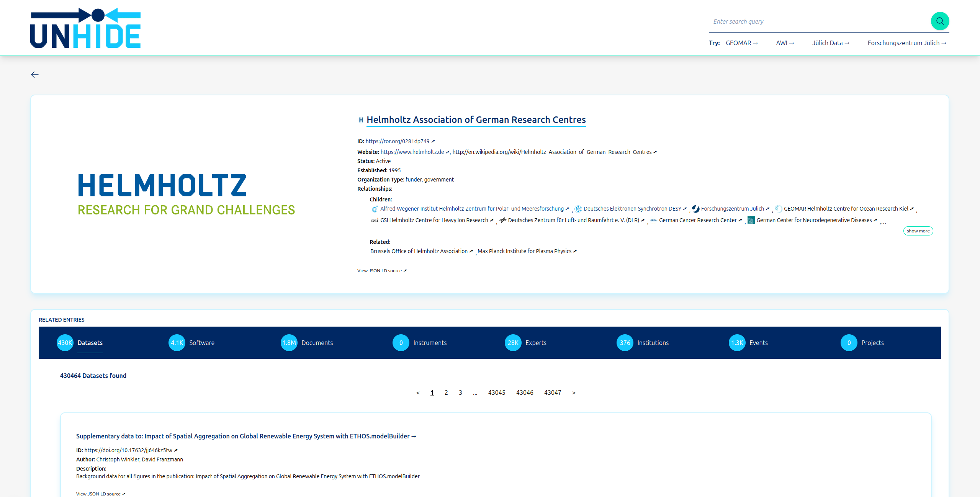Click the German Center for Neurodegenerative Diseases icon
980x497 pixels.
point(751,220)
